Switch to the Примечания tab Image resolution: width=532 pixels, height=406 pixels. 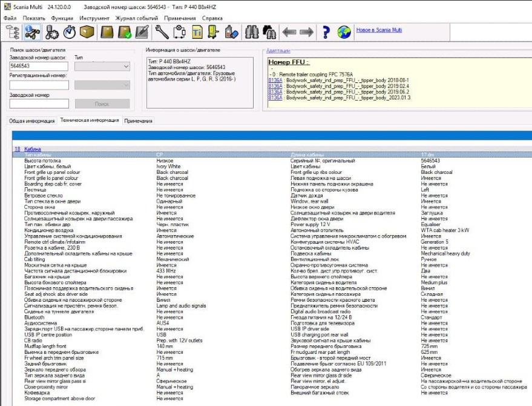(138, 121)
